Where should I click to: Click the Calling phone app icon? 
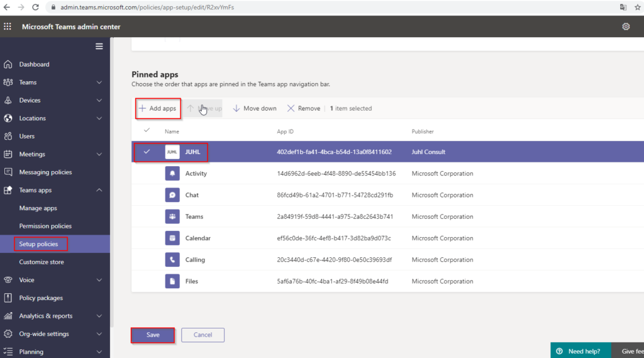click(x=172, y=260)
